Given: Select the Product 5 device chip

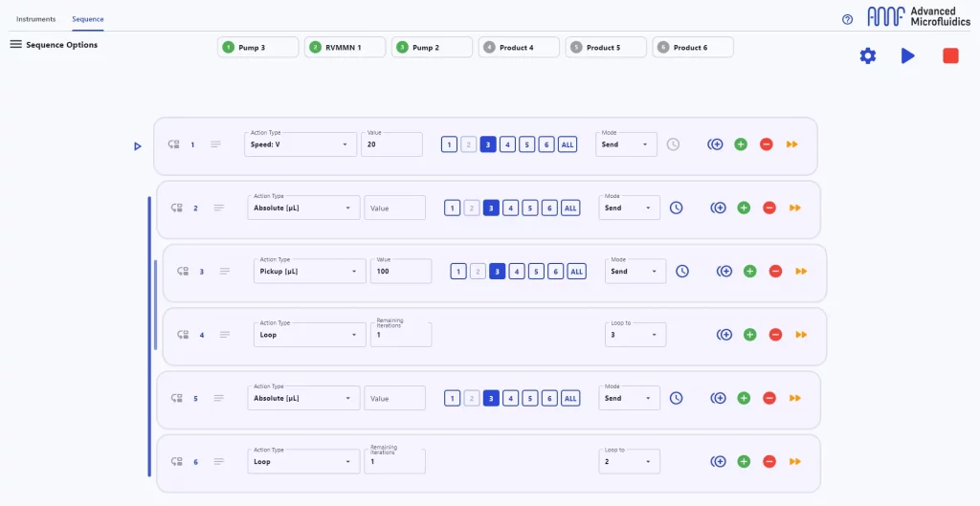Looking at the screenshot, I should tap(605, 48).
